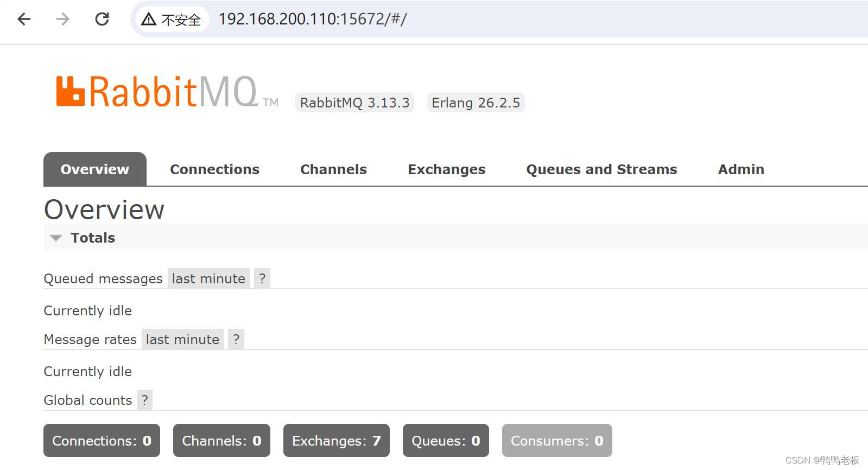Open help for Queued messages
This screenshot has height=470, width=868.
(x=262, y=278)
